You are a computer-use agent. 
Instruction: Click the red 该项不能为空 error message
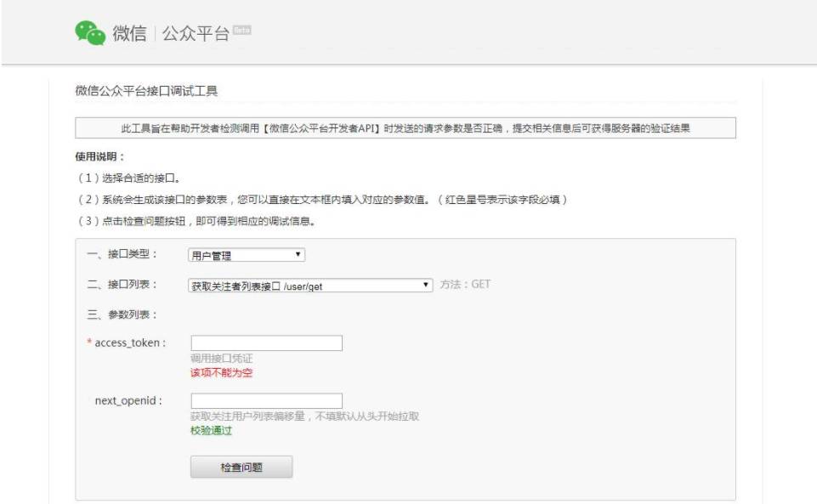[x=221, y=372]
